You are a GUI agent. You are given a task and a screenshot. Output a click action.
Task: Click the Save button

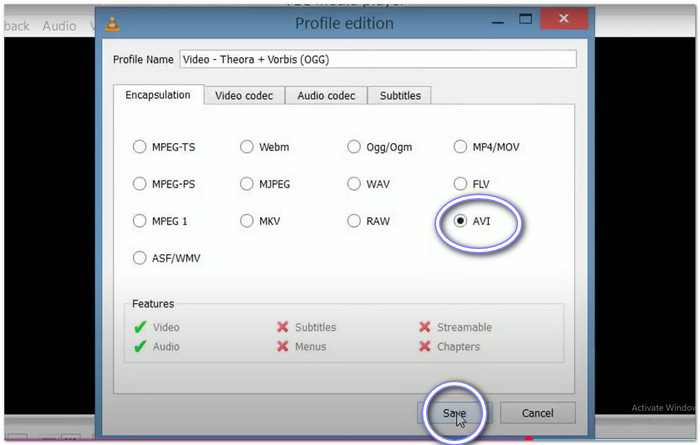pyautogui.click(x=454, y=413)
